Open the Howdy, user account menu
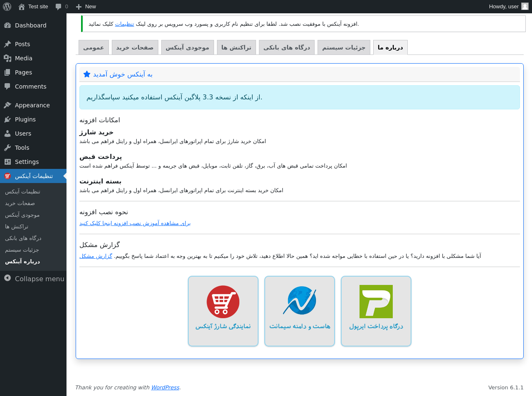The width and height of the screenshot is (532, 396). (508, 7)
